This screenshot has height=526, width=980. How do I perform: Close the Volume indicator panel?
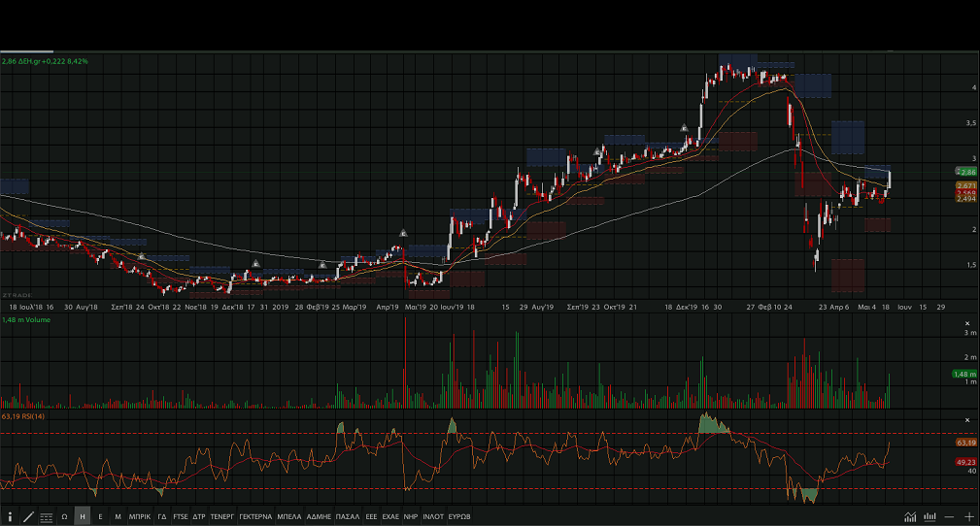pyautogui.click(x=966, y=323)
